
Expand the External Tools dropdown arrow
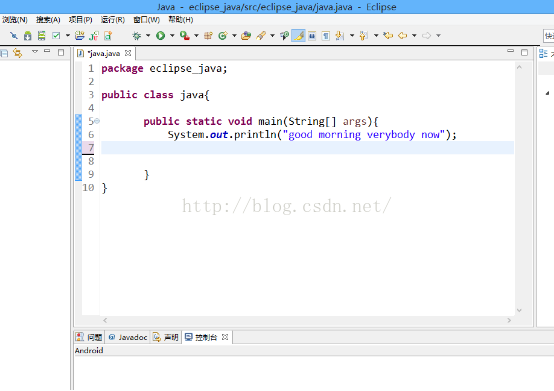pos(196,36)
